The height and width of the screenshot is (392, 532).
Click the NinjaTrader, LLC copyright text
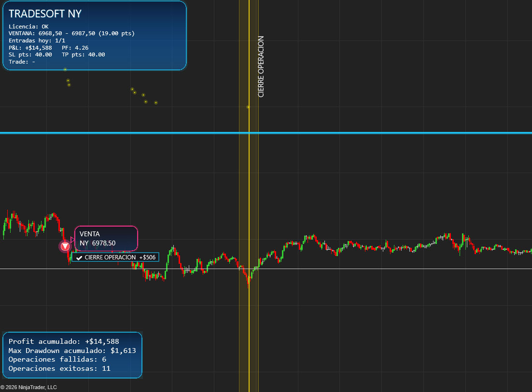pyautogui.click(x=28, y=387)
